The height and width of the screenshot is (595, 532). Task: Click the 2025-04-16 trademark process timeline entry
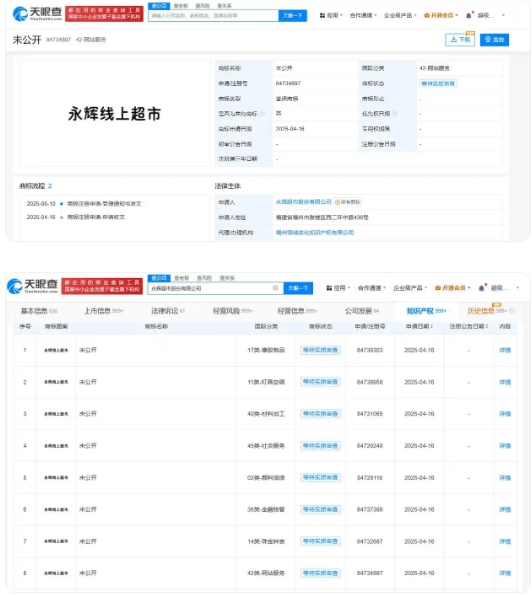(76, 217)
